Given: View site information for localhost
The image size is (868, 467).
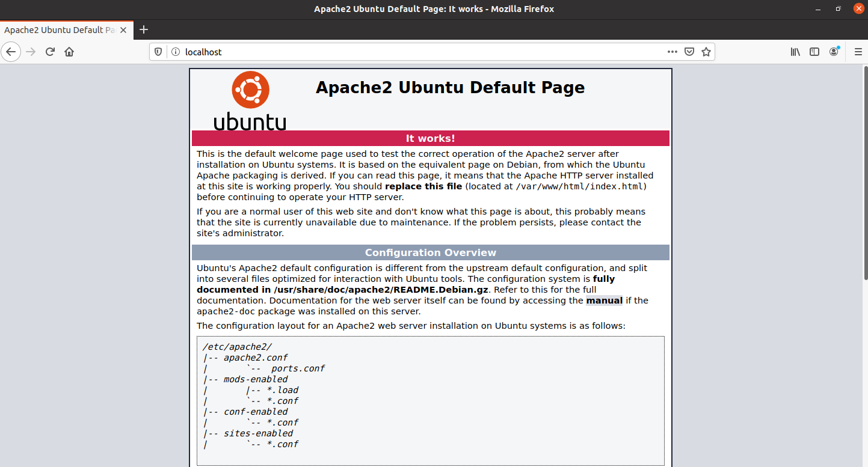Looking at the screenshot, I should (x=174, y=52).
